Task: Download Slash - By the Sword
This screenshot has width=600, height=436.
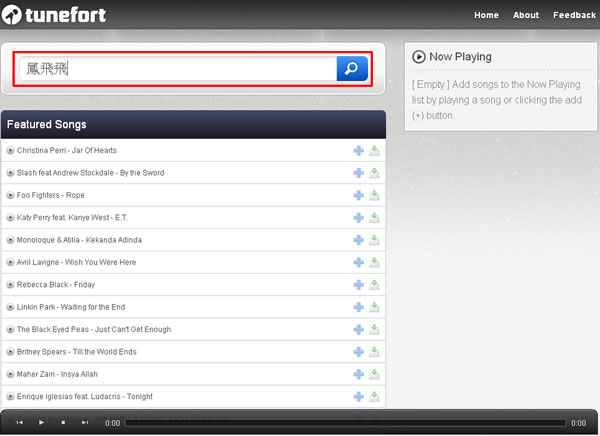Action: pyautogui.click(x=374, y=173)
